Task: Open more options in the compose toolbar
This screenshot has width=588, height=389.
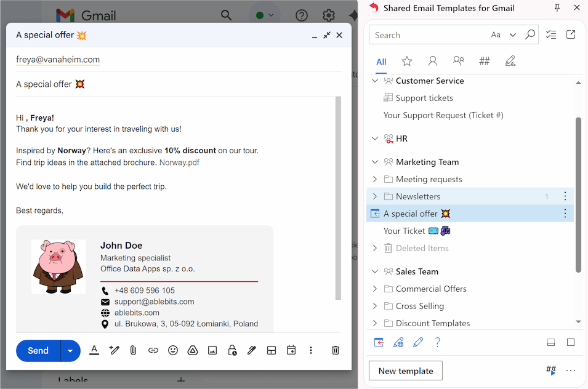Action: (x=310, y=350)
